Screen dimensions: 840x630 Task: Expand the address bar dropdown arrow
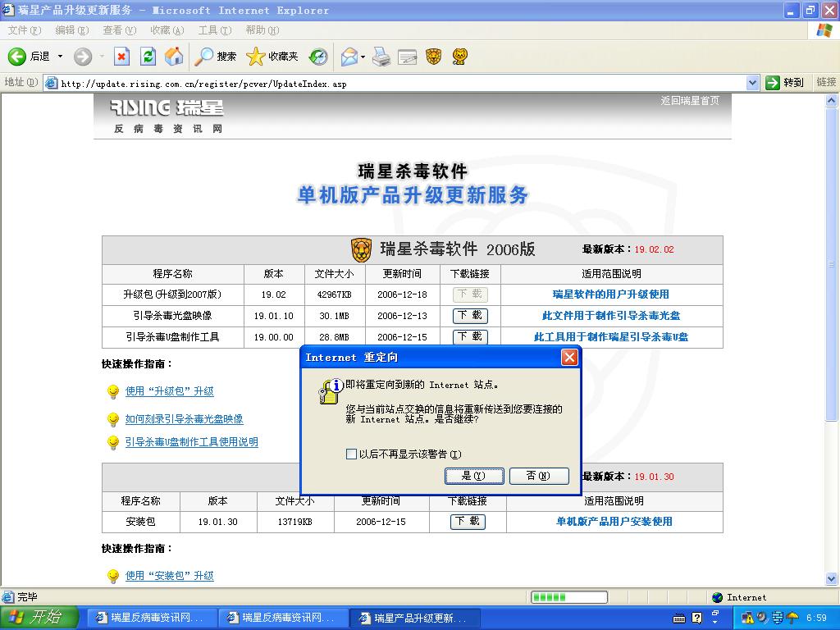tap(753, 83)
